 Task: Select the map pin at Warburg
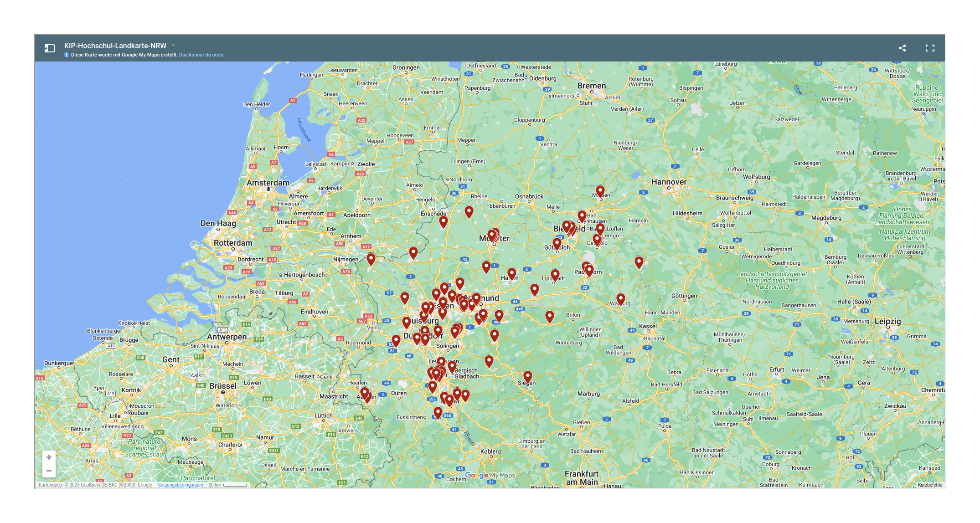(x=621, y=300)
